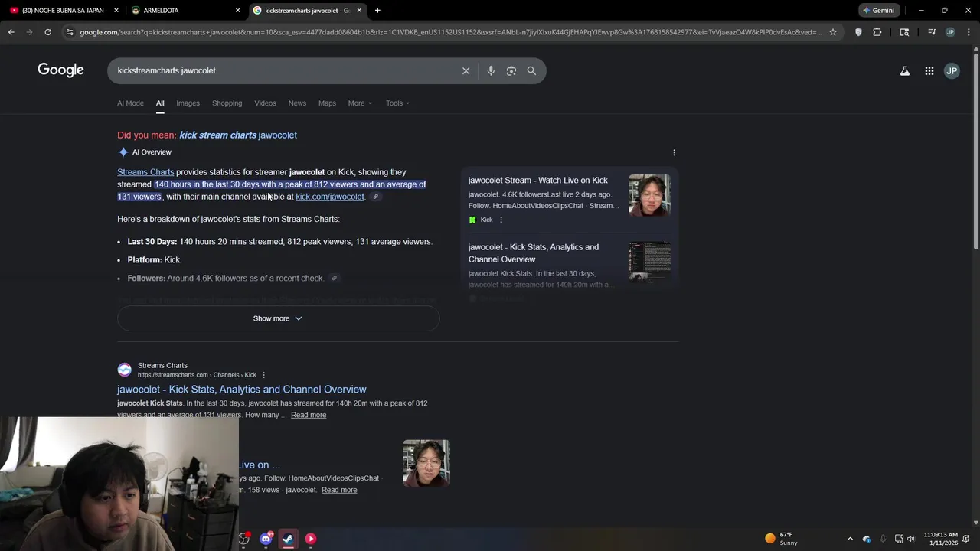This screenshot has height=551, width=980.
Task: Switch to News results
Action: point(297,103)
